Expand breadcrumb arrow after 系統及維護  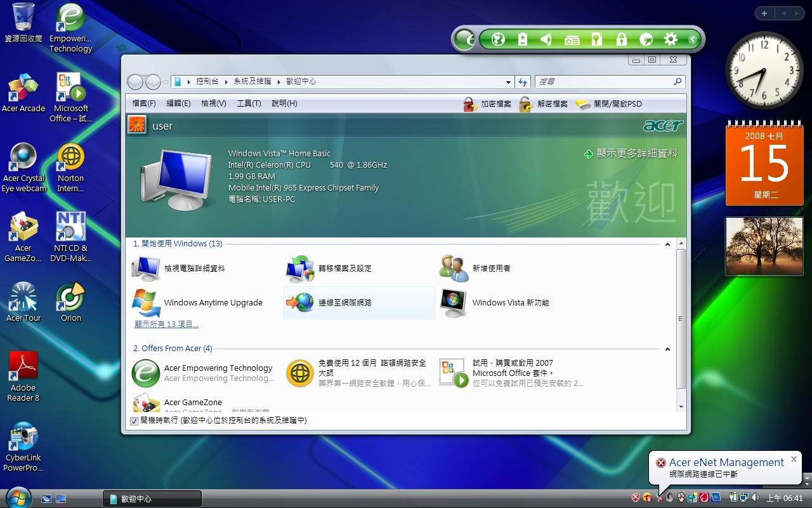278,82
